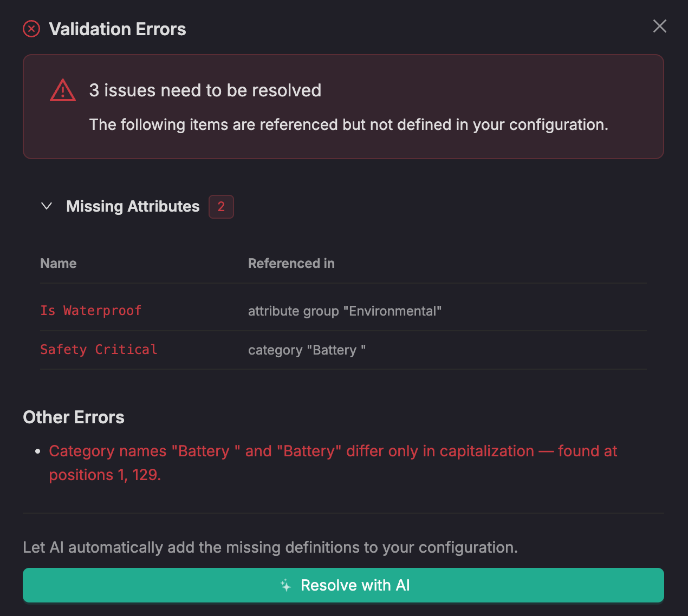The height and width of the screenshot is (616, 688).
Task: Click the "3 issues need to be resolved" heading
Action: click(x=205, y=90)
